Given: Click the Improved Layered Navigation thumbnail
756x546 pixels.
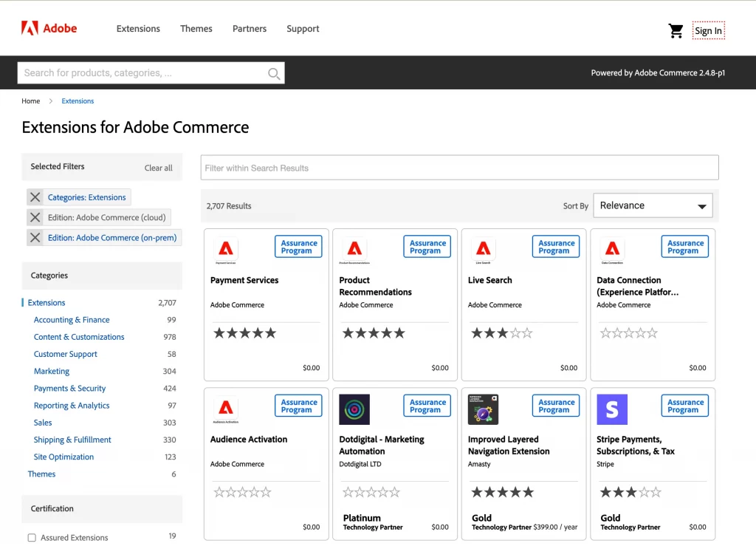Looking at the screenshot, I should 483,409.
